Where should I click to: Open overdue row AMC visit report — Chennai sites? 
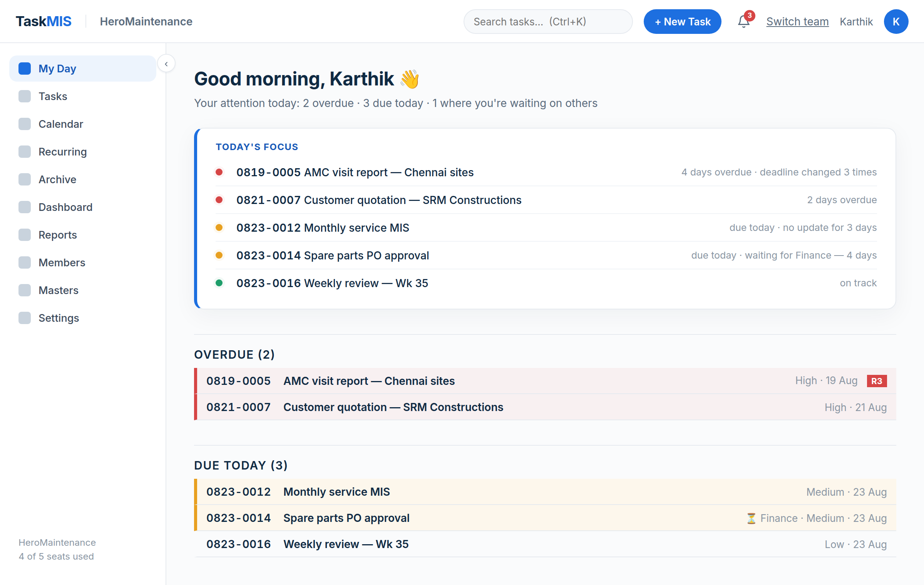(545, 381)
